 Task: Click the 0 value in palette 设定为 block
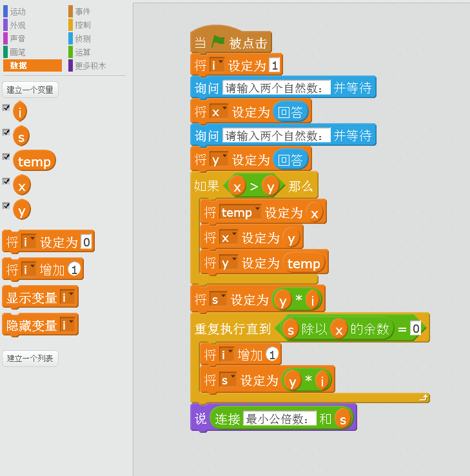click(x=86, y=242)
